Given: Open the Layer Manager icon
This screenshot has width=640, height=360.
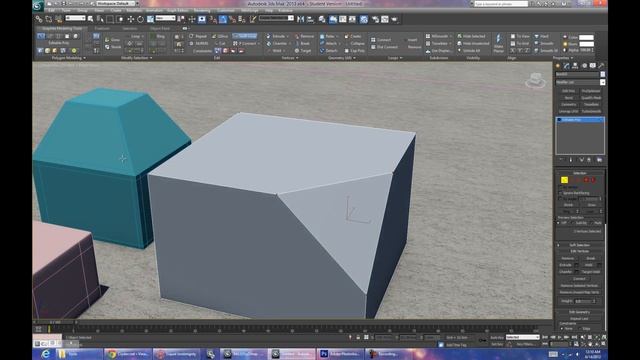Looking at the screenshot, I should pos(322,19).
